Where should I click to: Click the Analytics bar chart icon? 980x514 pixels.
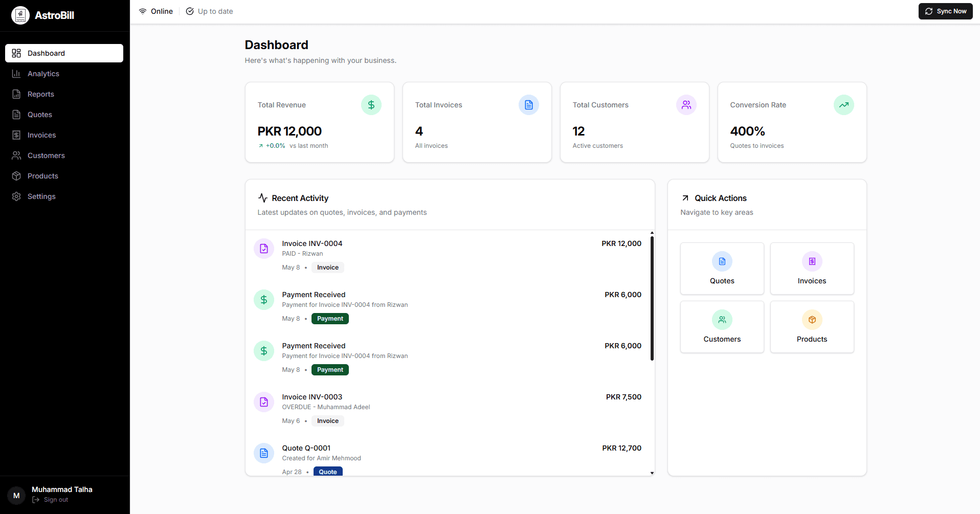pos(16,74)
